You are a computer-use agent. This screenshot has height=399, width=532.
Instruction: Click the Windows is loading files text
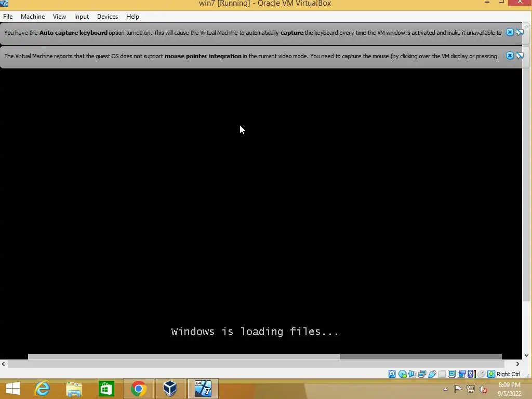[x=255, y=331]
